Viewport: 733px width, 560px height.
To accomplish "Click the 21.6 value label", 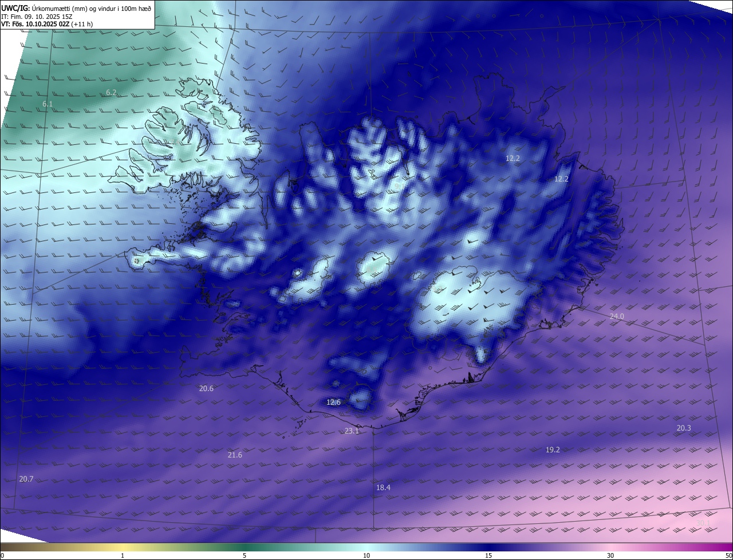I will pos(235,455).
